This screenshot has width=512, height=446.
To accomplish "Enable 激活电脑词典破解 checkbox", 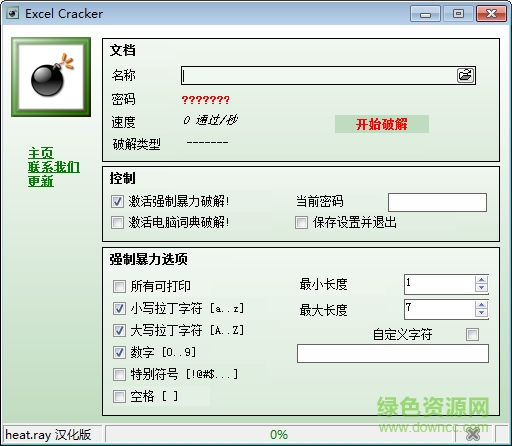I will coord(117,222).
